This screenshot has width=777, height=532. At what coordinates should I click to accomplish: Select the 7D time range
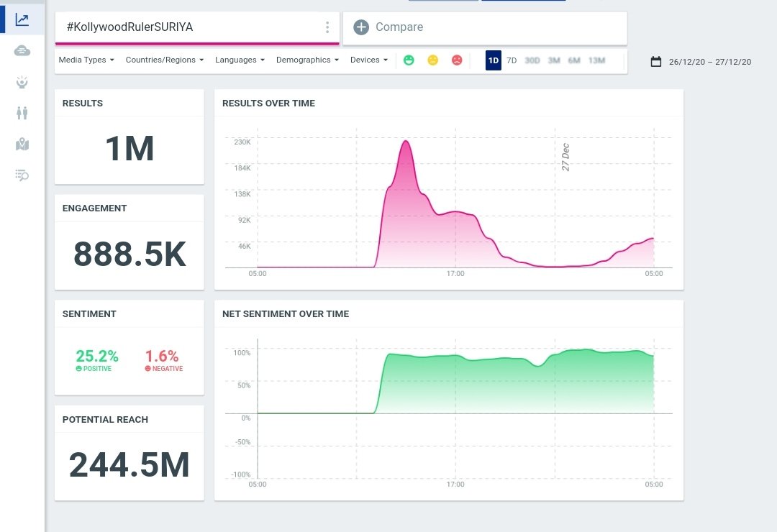click(512, 60)
